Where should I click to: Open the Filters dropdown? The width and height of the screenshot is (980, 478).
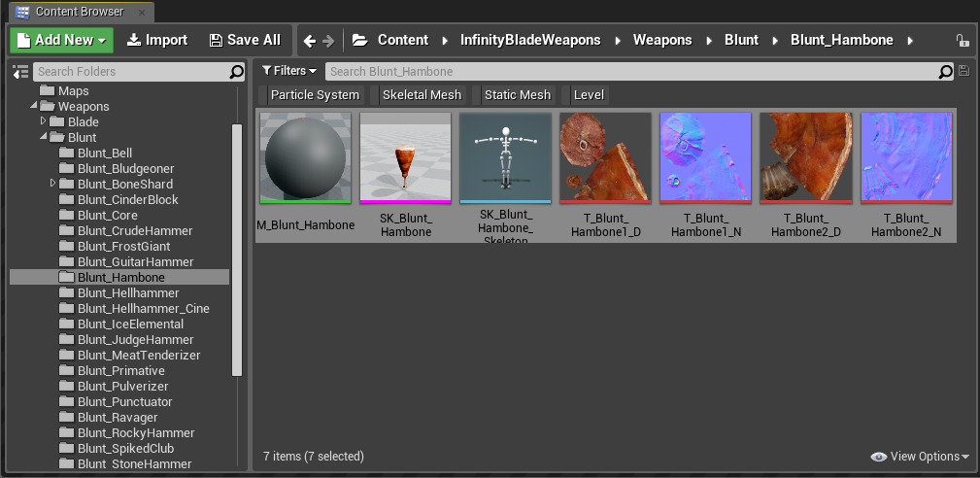289,71
